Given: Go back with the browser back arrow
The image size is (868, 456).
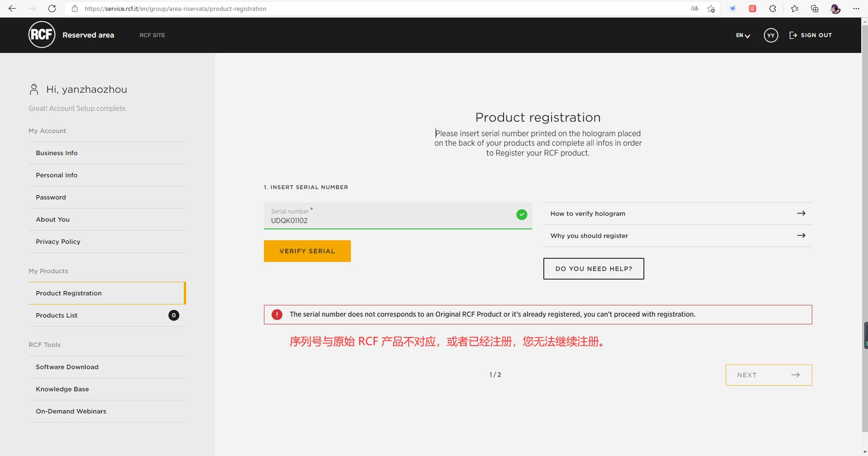Looking at the screenshot, I should click(12, 9).
